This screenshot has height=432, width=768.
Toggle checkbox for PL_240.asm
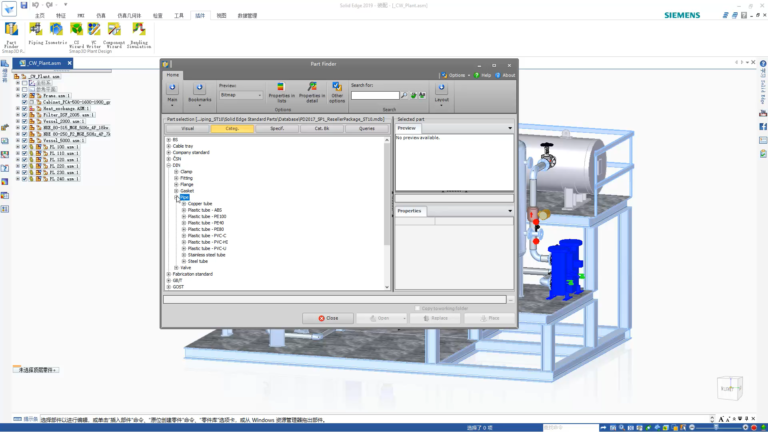[24, 179]
